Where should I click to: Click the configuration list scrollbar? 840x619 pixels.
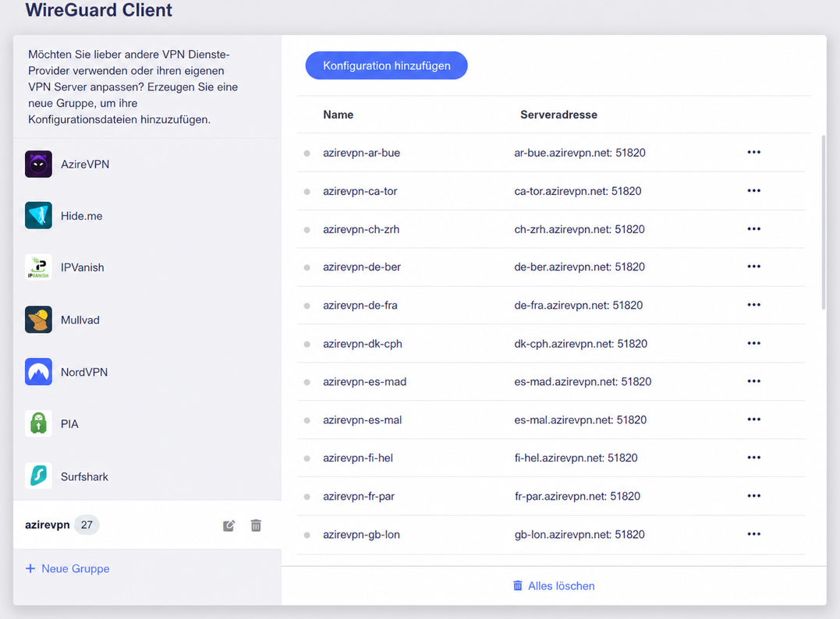[824, 222]
